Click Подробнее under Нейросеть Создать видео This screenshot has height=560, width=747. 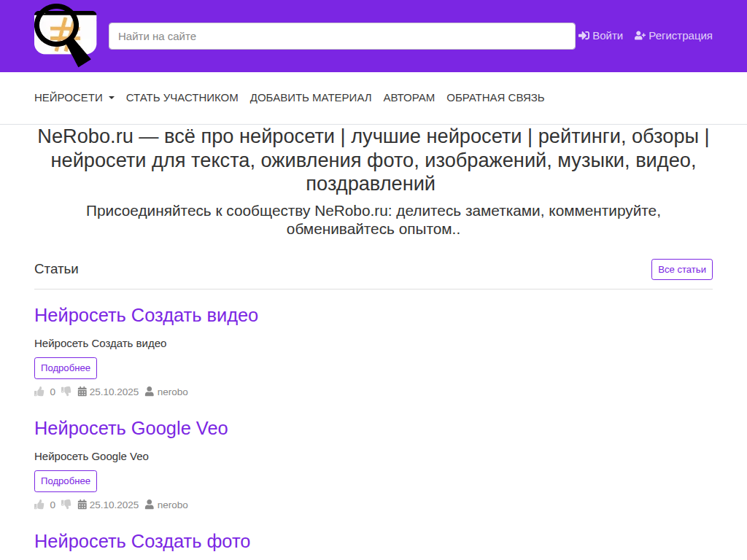[65, 368]
